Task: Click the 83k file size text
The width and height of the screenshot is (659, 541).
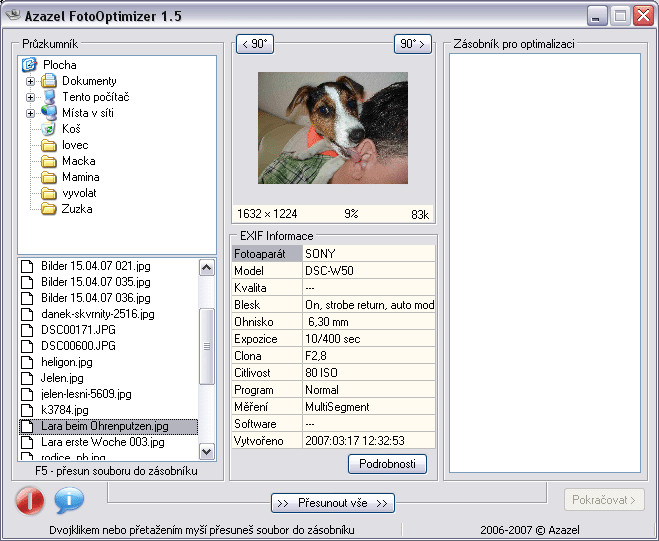Action: pyautogui.click(x=420, y=215)
